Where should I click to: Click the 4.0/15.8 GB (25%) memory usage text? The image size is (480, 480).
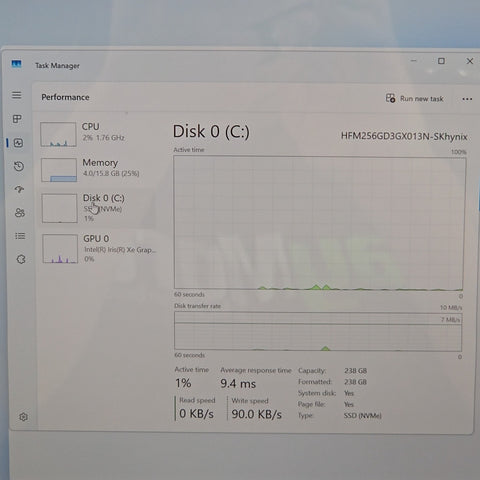[x=111, y=173]
